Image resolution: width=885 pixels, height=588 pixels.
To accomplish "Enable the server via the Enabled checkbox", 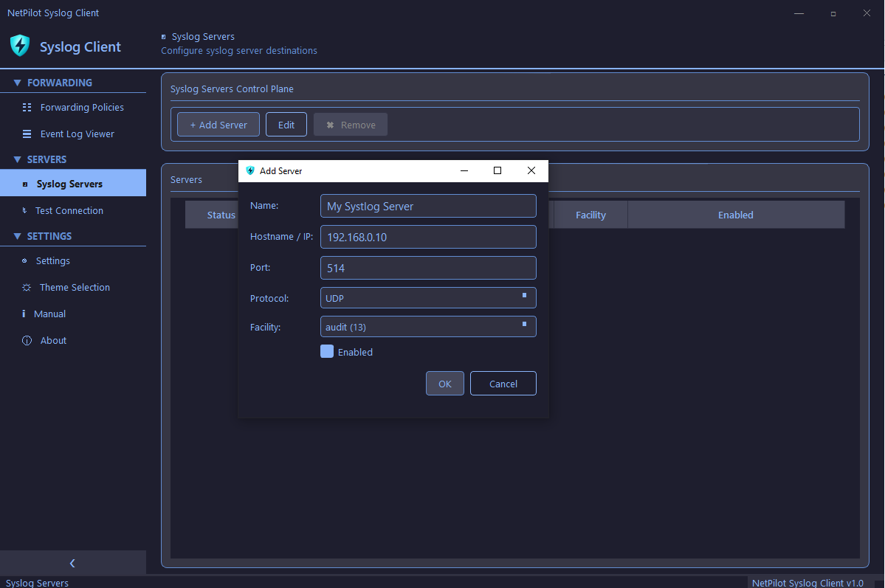I will click(x=326, y=351).
